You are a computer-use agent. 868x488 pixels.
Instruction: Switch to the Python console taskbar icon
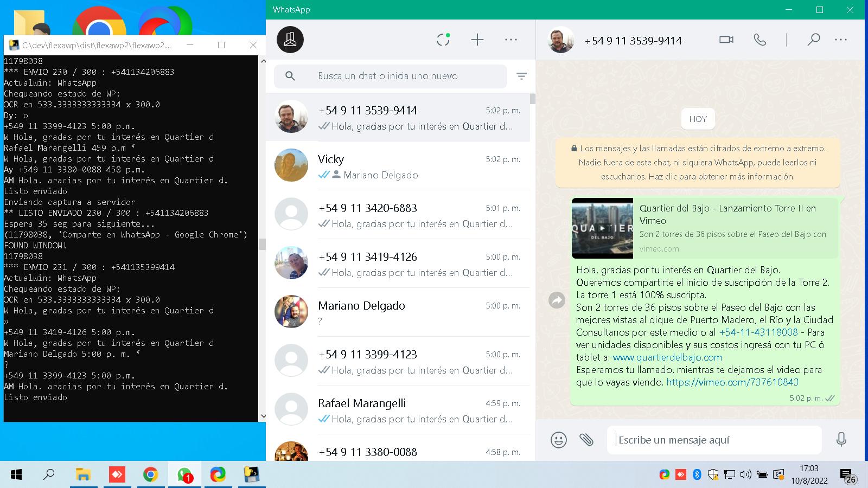coord(251,475)
